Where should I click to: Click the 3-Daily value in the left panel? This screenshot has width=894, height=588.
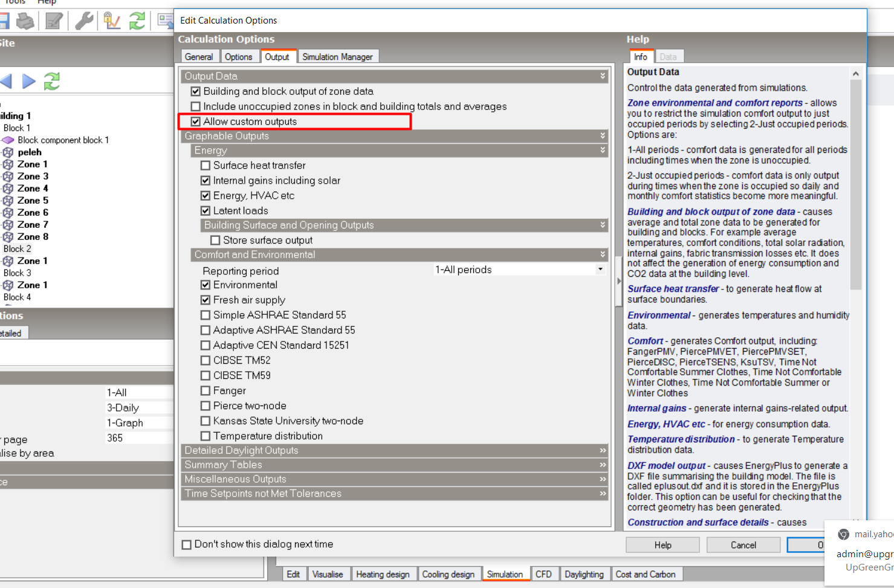coord(123,408)
